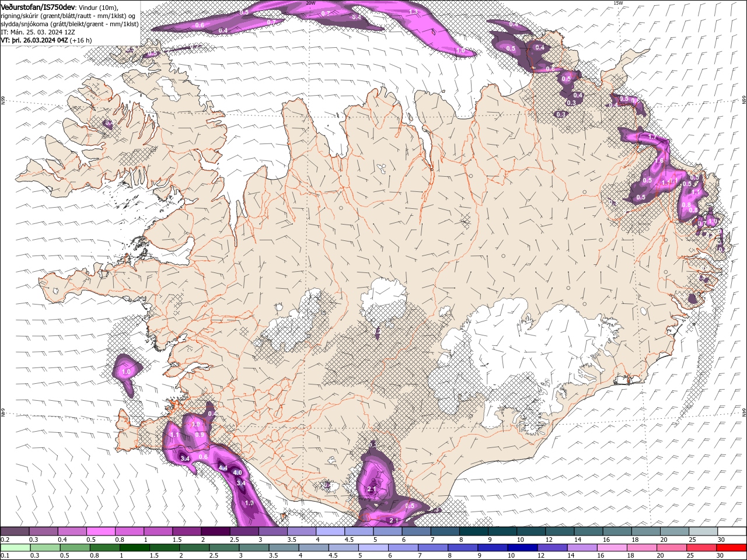Image resolution: width=747 pixels, height=560 pixels.
Task: Pick lower legend red swatch between 25 and 30
Action: coord(701,548)
